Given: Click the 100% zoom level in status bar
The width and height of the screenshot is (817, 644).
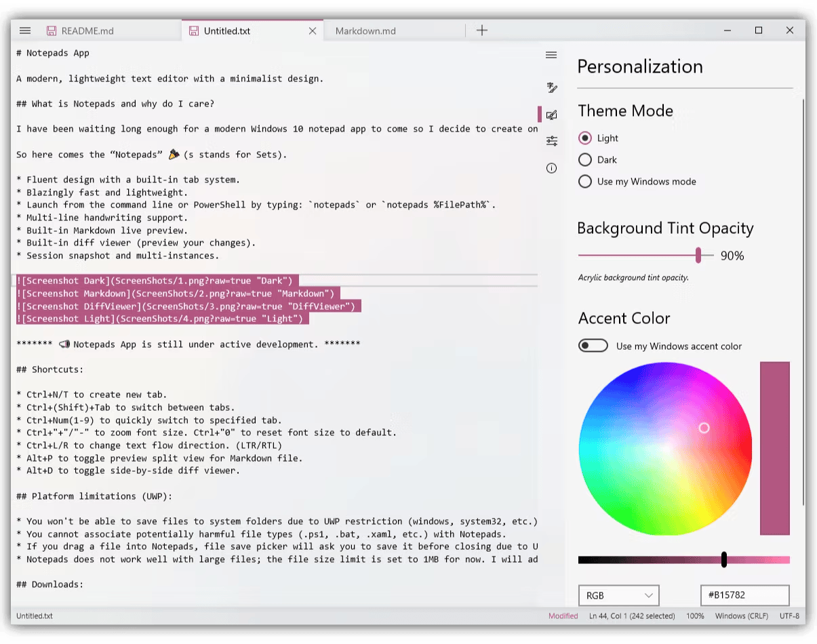Looking at the screenshot, I should pos(695,616).
